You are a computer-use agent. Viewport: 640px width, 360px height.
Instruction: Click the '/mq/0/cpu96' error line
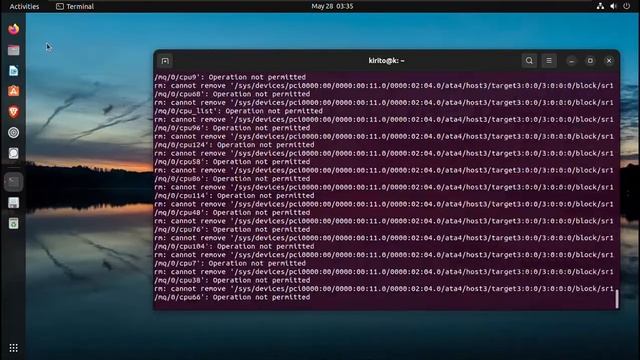click(232, 128)
